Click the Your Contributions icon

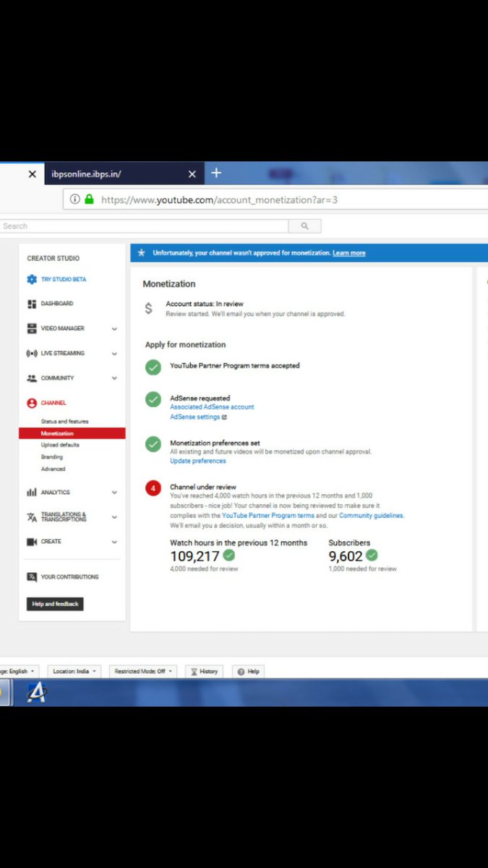click(32, 577)
